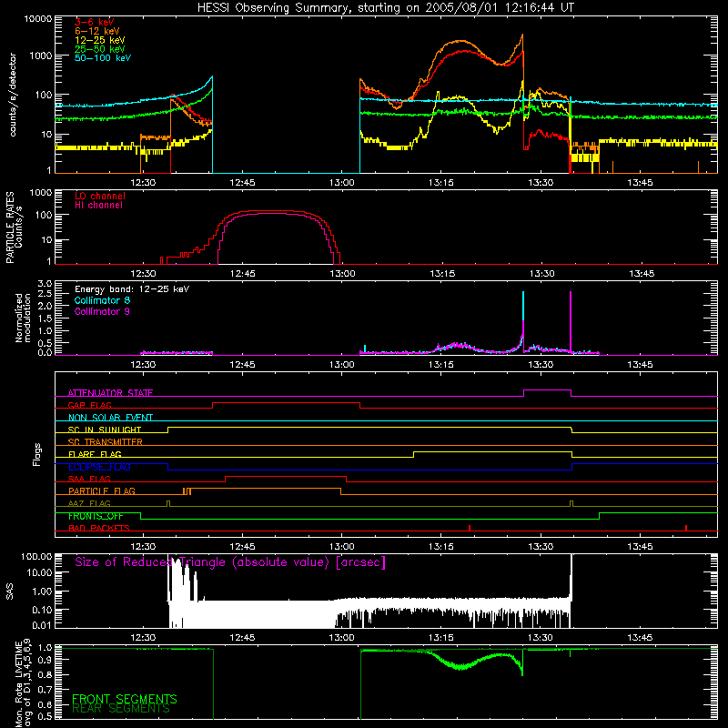Select the 'PARTICLE FLAG' label

pos(102,490)
